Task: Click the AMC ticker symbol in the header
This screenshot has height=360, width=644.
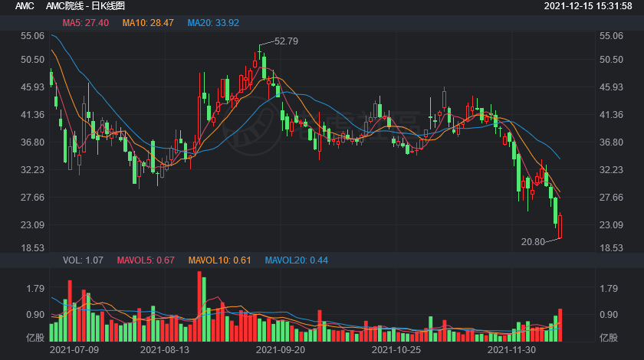Action: coord(25,6)
